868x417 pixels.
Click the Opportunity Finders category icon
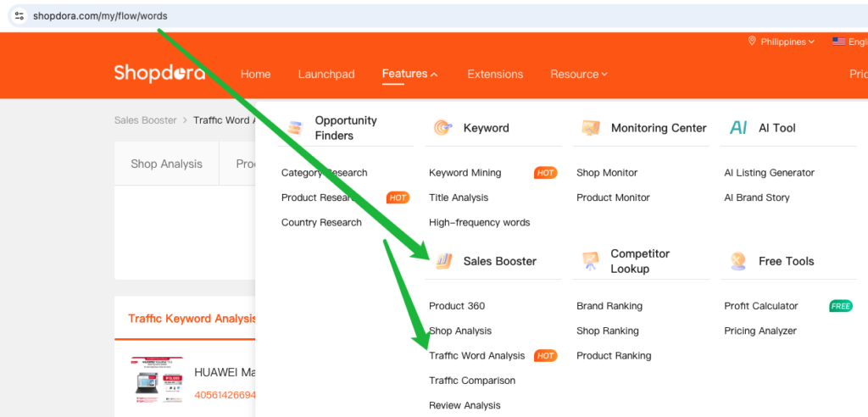(294, 128)
